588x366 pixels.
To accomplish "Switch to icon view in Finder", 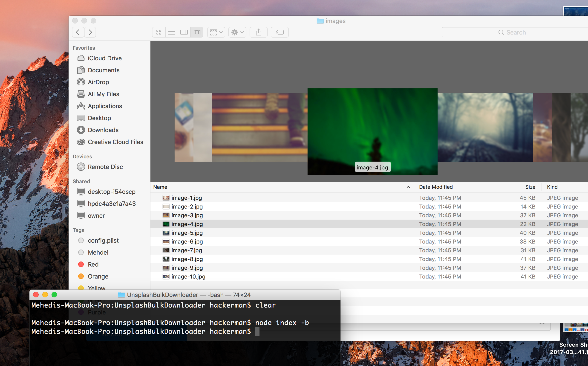I will 159,32.
